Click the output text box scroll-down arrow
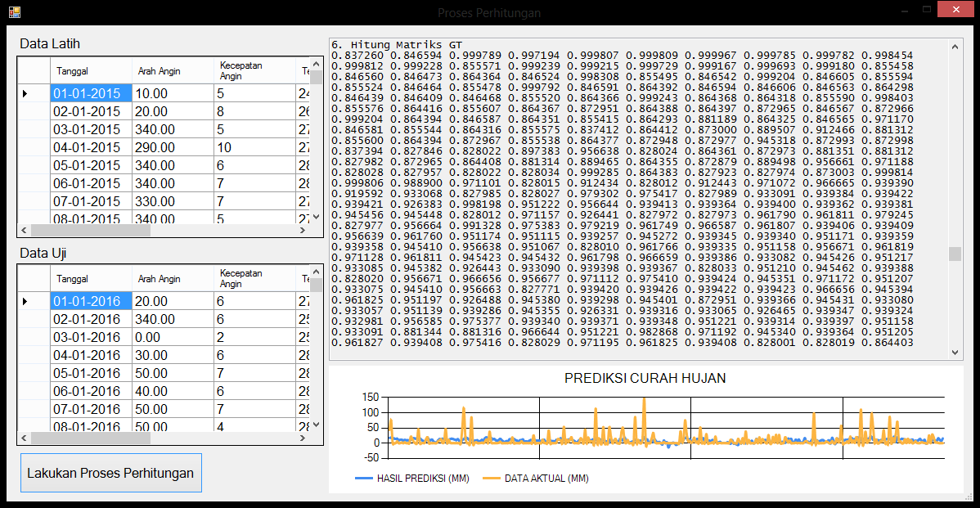980x508 pixels. (x=955, y=352)
